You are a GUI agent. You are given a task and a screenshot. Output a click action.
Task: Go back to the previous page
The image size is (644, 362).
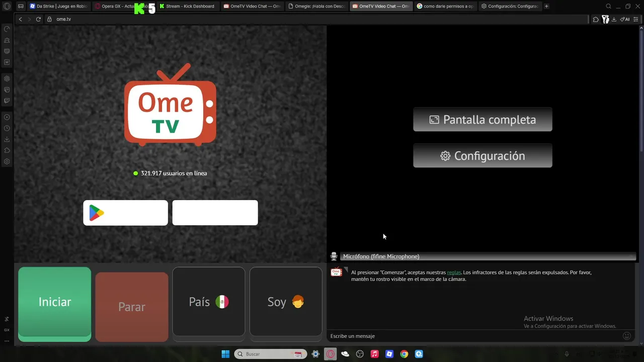point(20,19)
